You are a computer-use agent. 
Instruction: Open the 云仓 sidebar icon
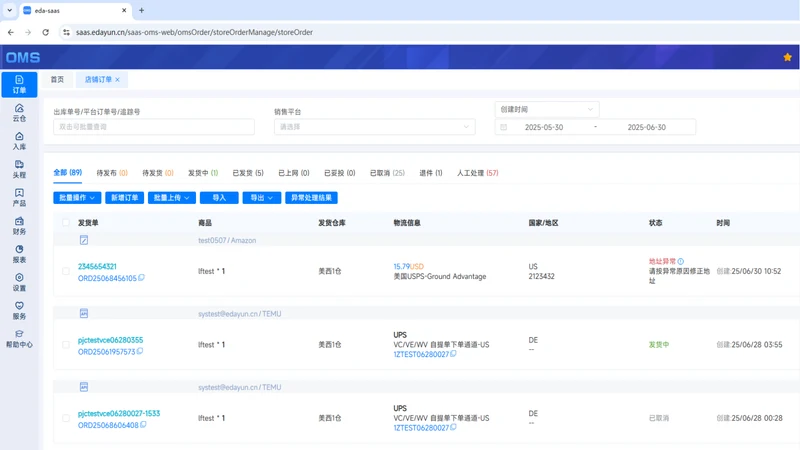(19, 112)
